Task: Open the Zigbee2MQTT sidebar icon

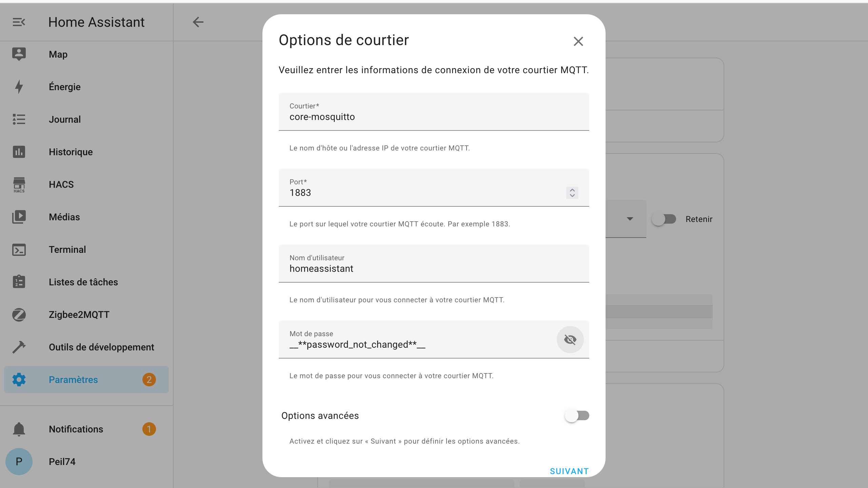Action: (x=19, y=315)
